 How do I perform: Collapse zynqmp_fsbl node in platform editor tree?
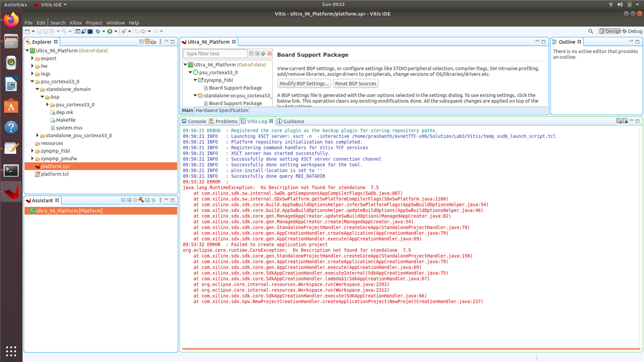pos(195,80)
